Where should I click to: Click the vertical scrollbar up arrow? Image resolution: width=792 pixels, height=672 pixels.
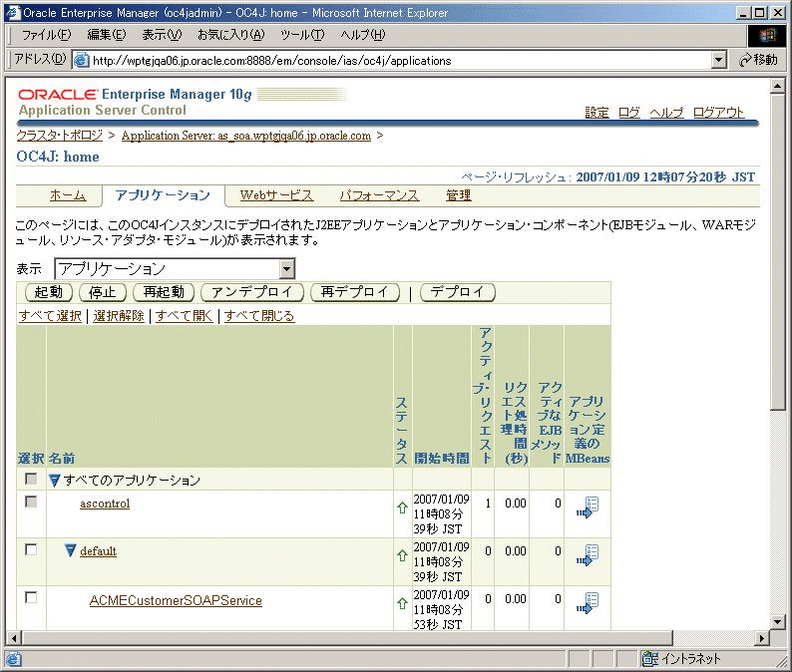pos(777,87)
